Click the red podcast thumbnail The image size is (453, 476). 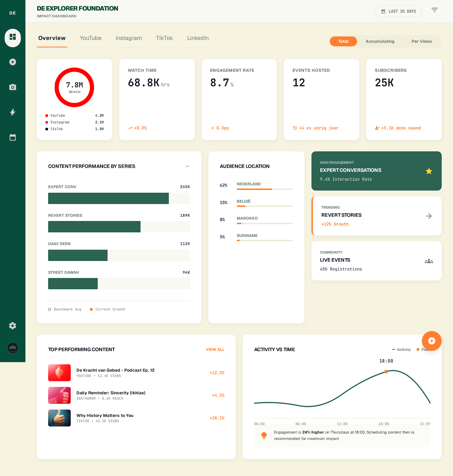click(60, 373)
